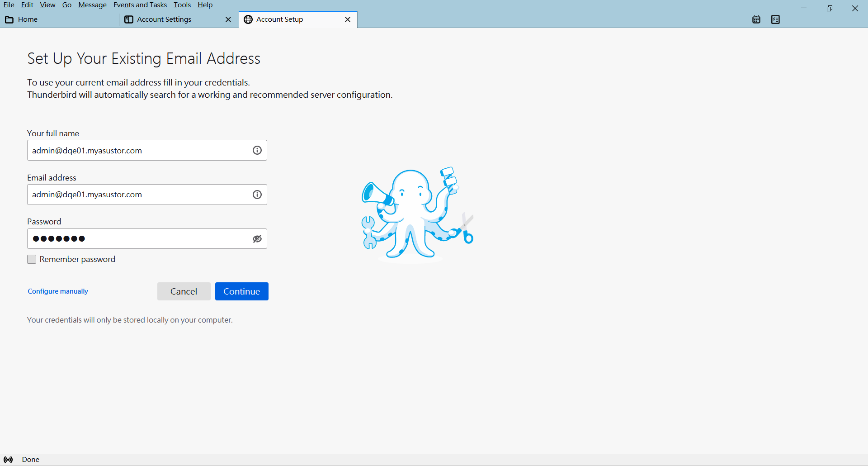Image resolution: width=868 pixels, height=466 pixels.
Task: Click the info icon beside full name field
Action: click(x=257, y=150)
